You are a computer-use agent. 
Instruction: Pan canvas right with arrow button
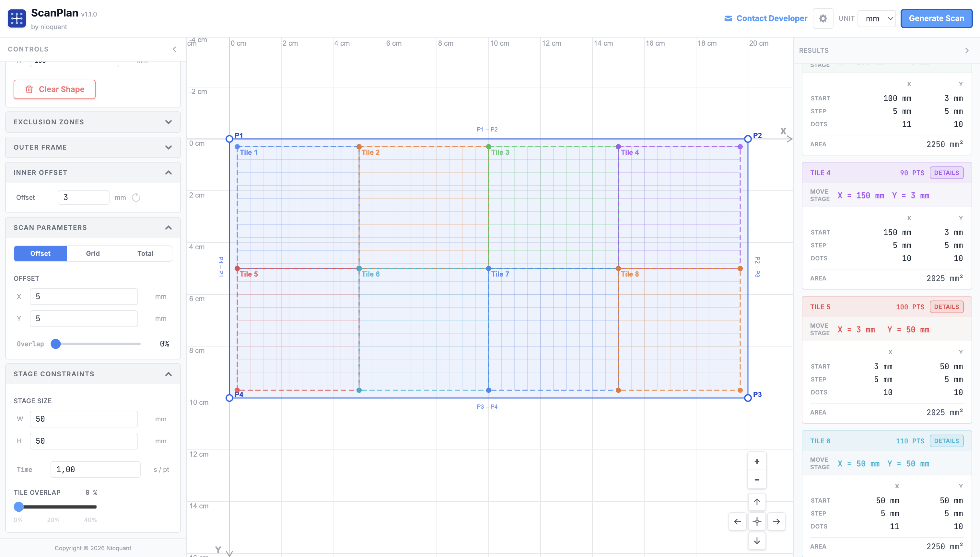[776, 521]
